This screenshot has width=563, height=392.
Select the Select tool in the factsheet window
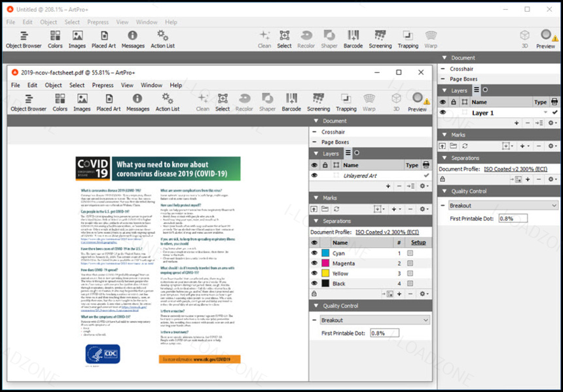223,103
